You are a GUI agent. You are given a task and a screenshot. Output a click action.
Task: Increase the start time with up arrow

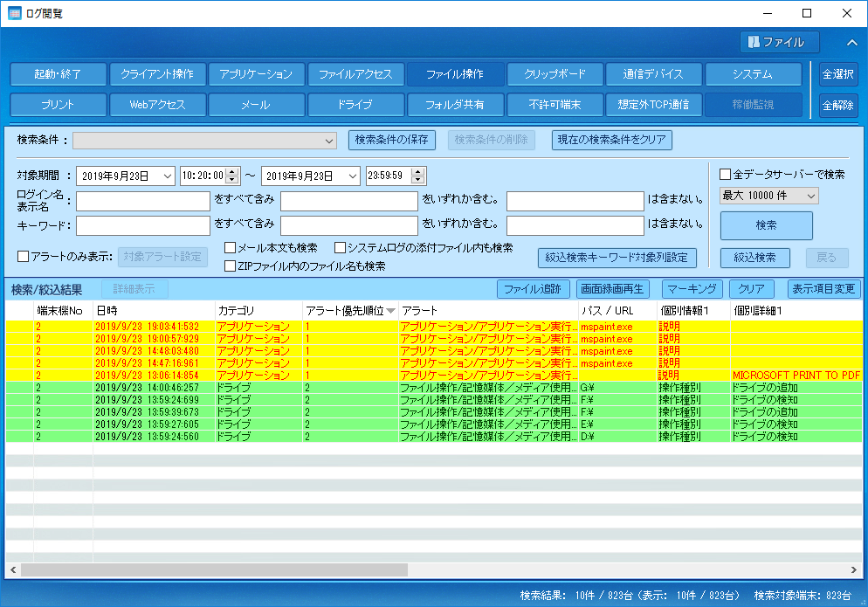click(233, 172)
